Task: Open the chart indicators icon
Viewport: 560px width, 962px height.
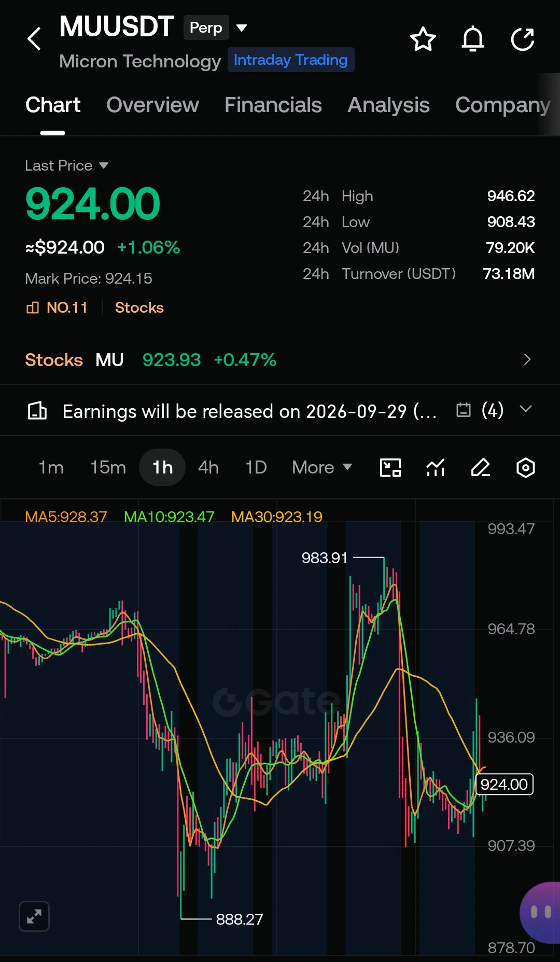Action: (436, 467)
